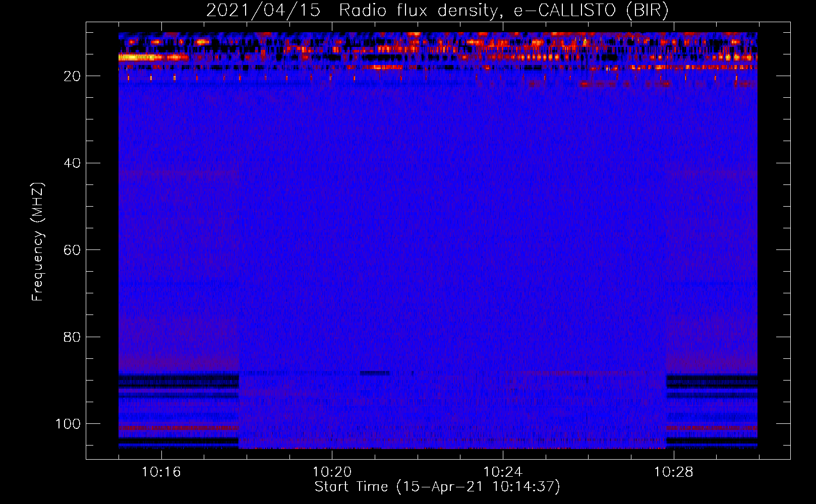
Task: Click the '80' frequency tick label
Action: pyautogui.click(x=72, y=337)
